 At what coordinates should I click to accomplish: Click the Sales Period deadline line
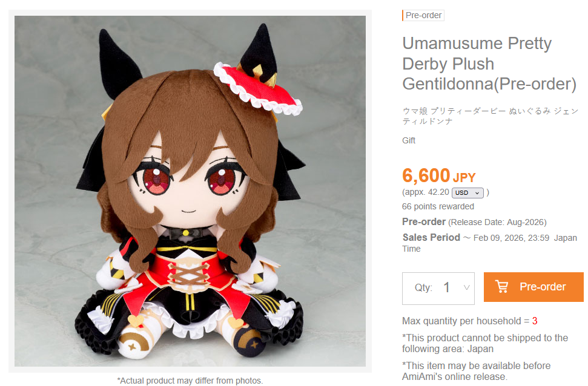tap(489, 243)
